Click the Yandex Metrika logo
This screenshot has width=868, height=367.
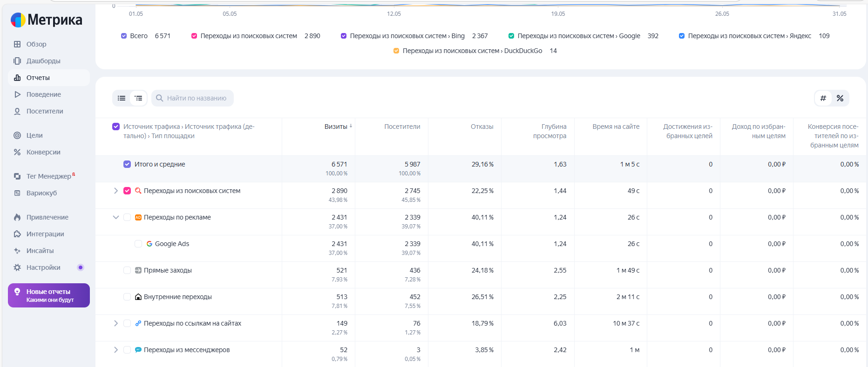(x=47, y=20)
